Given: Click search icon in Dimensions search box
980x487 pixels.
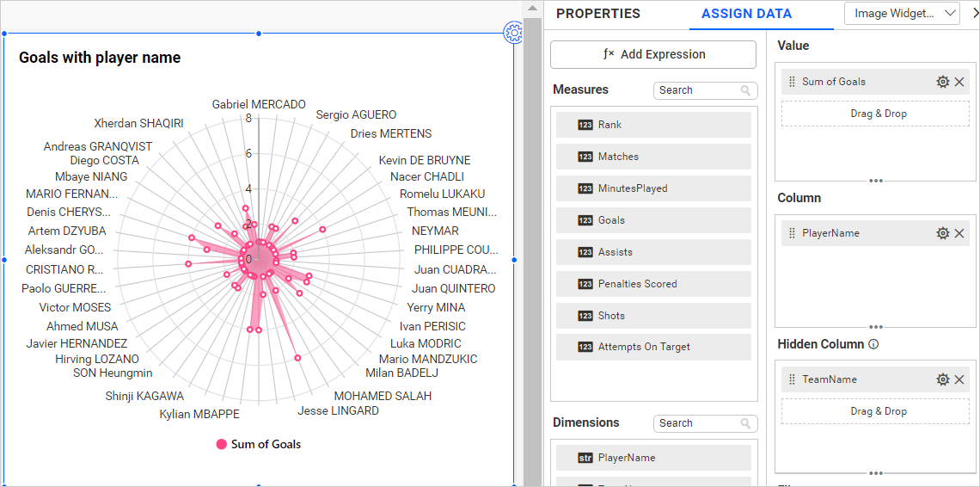Looking at the screenshot, I should click(745, 423).
